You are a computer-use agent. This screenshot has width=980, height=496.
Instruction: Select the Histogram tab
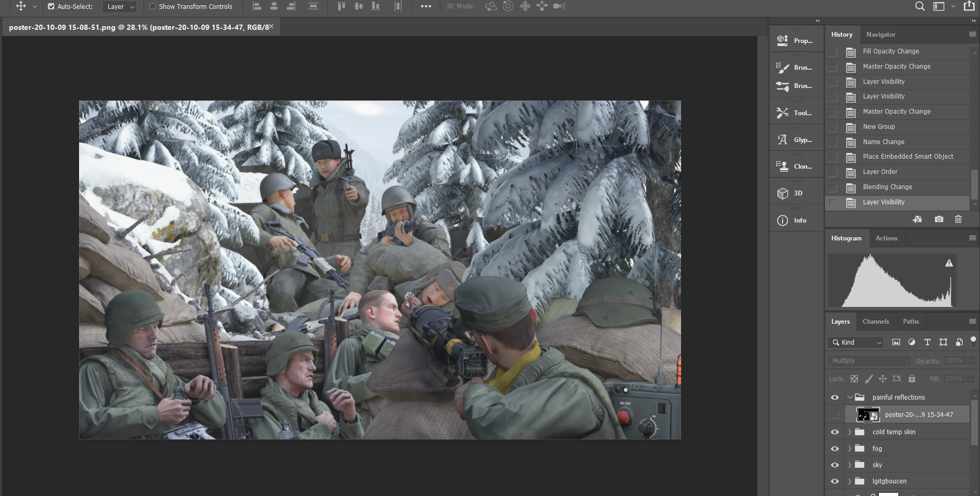(x=847, y=238)
